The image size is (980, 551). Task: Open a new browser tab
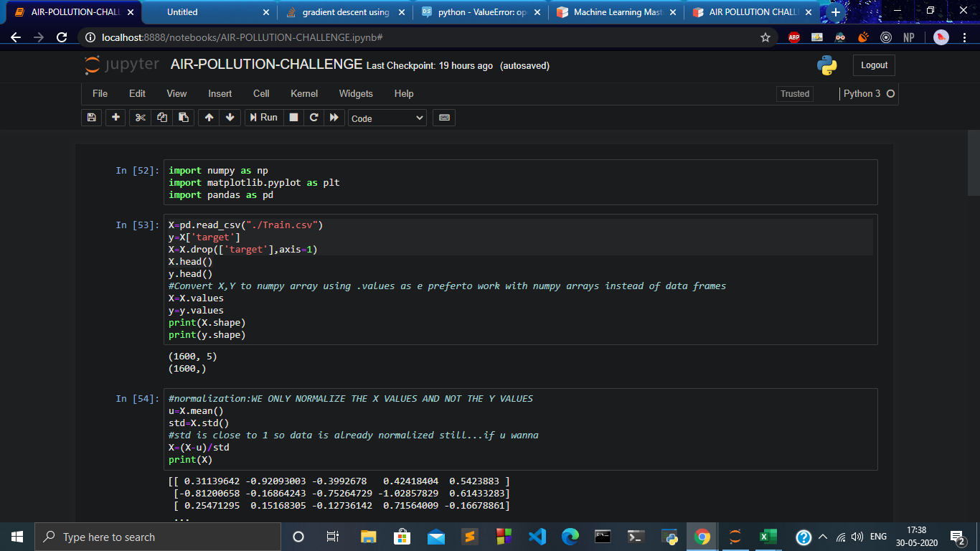click(835, 12)
